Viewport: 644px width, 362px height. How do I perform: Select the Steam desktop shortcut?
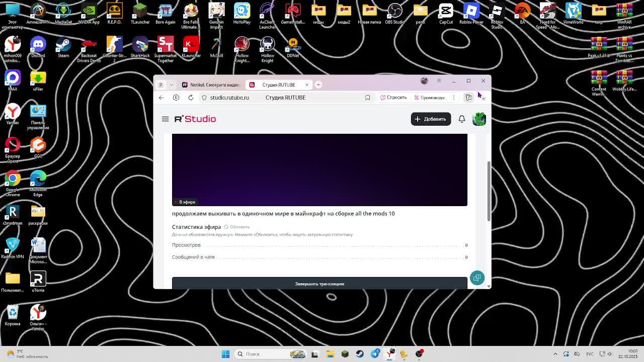tap(63, 48)
